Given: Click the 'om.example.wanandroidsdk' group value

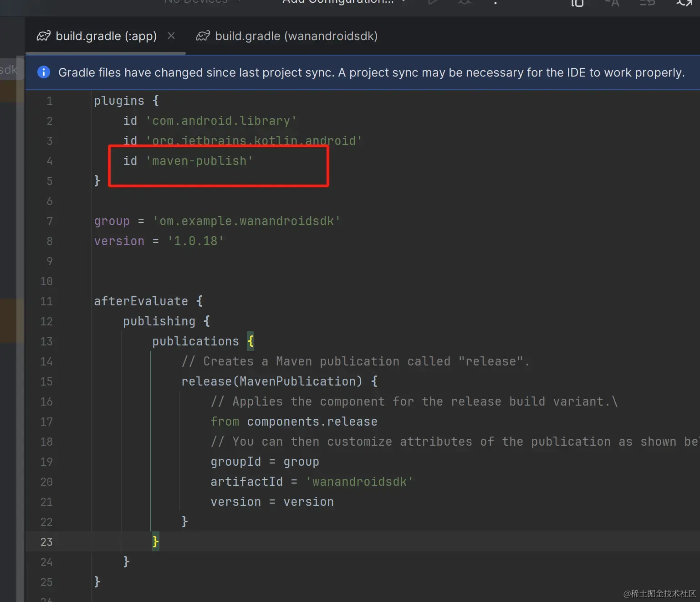Looking at the screenshot, I should (x=246, y=221).
